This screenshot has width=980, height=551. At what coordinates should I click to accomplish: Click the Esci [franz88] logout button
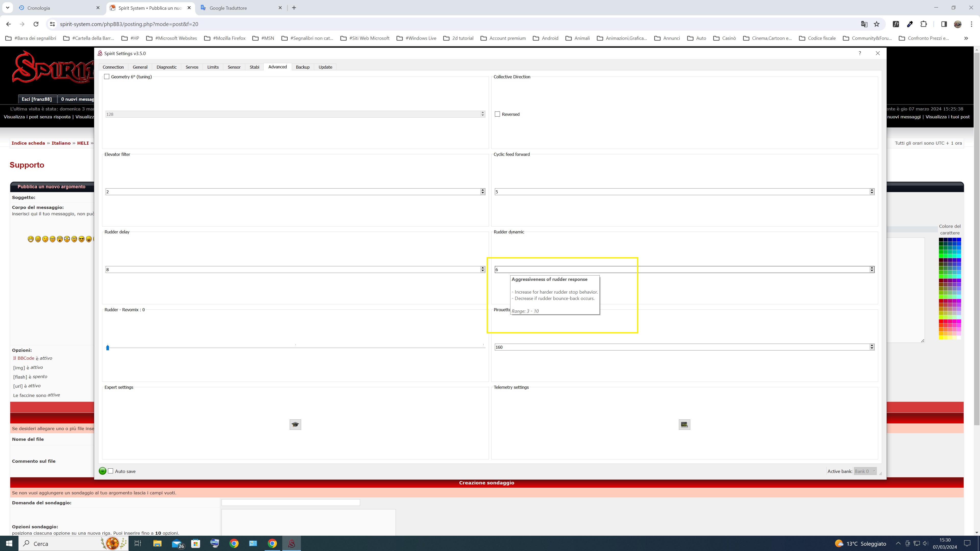pos(36,99)
